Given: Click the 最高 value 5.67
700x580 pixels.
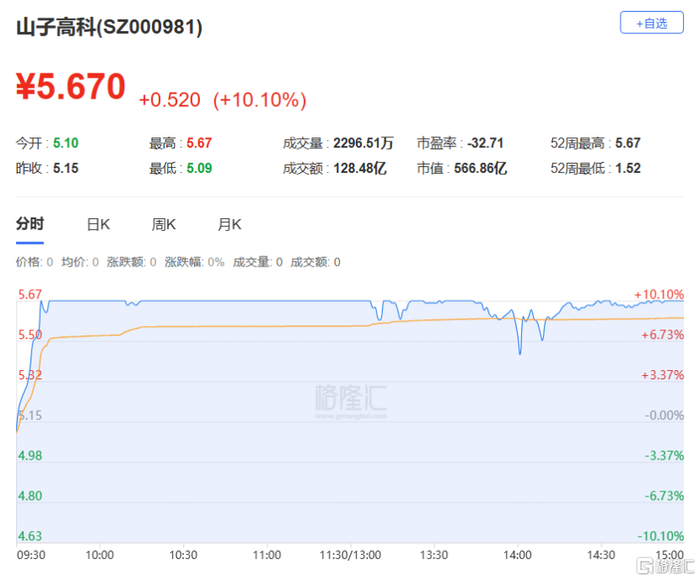Looking at the screenshot, I should (199, 143).
